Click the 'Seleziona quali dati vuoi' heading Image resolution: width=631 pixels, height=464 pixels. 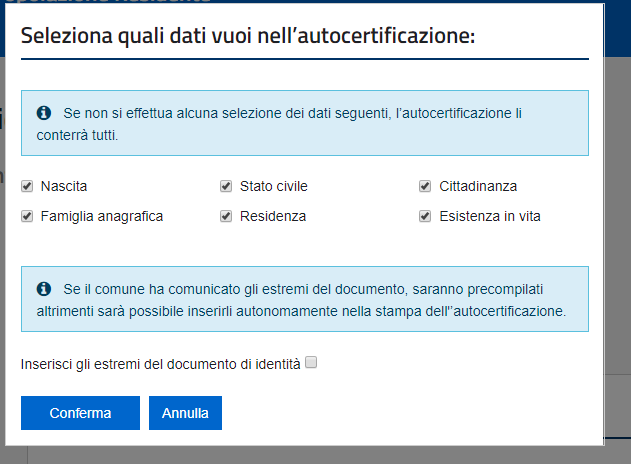pos(248,35)
